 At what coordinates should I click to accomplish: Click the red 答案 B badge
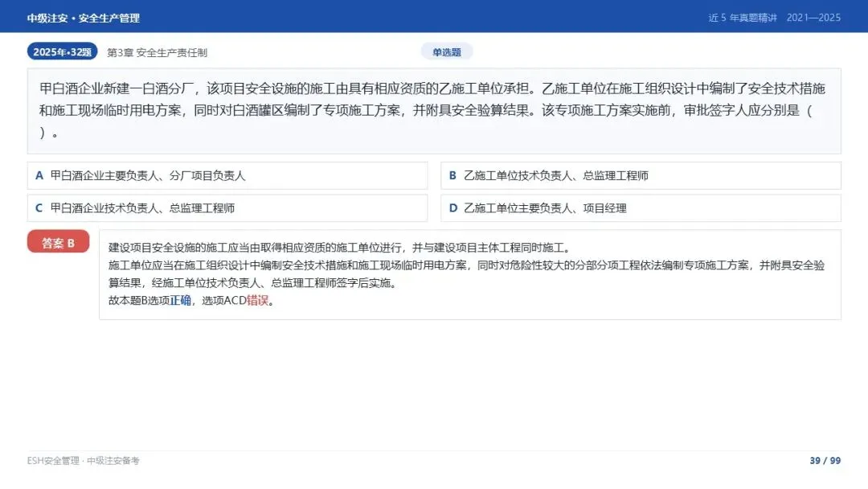coord(58,242)
